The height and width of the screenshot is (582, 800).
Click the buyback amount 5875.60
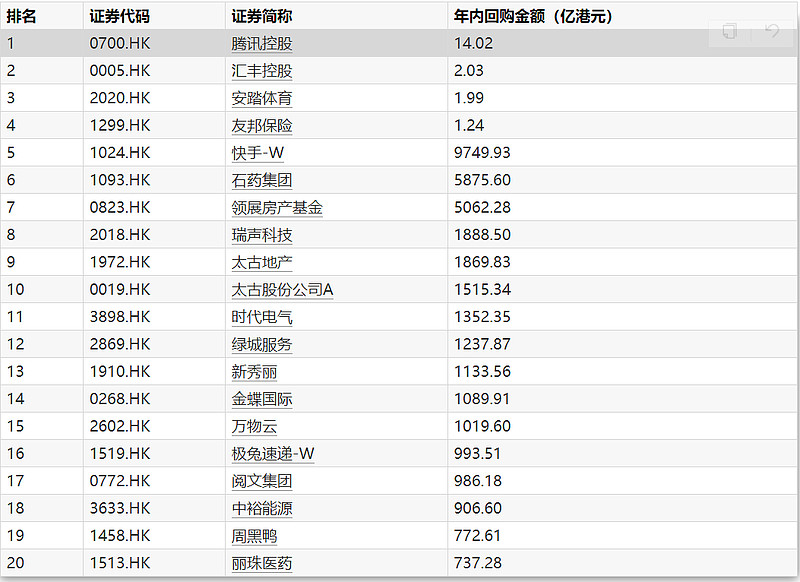tap(482, 180)
